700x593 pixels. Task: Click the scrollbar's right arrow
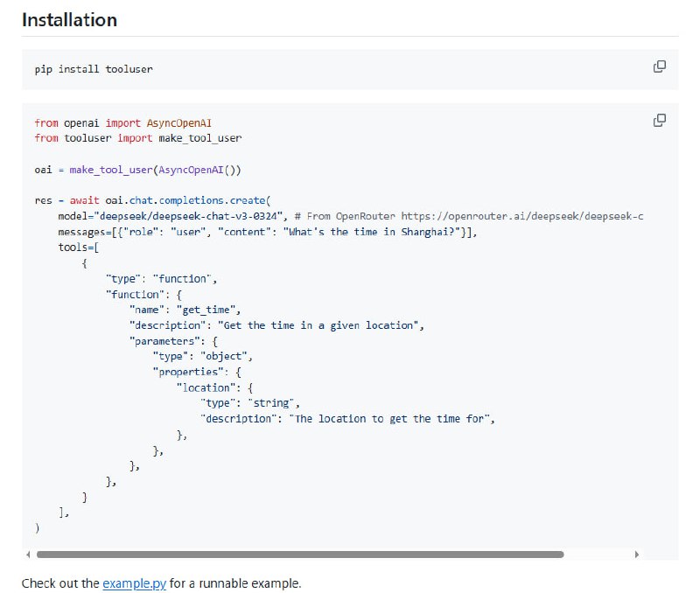coord(636,554)
